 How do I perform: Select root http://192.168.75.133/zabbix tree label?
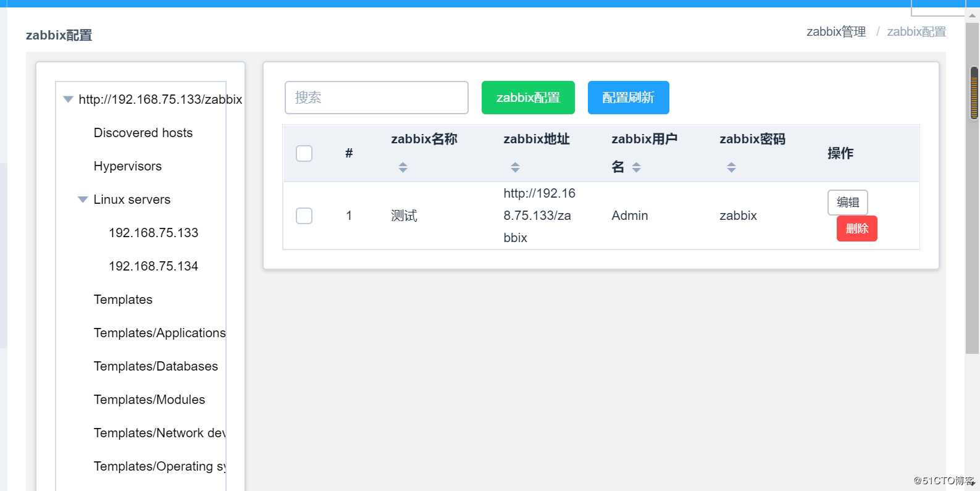tap(161, 99)
